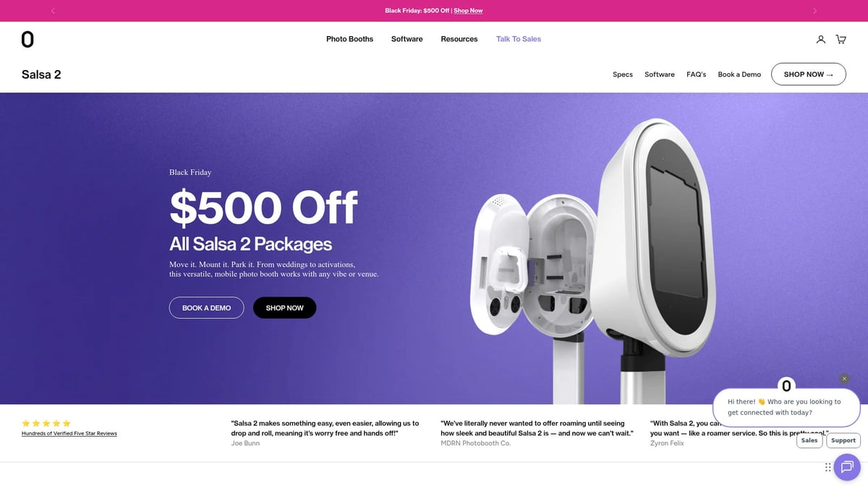868x488 pixels.
Task: Click the five star rating icons
Action: click(x=46, y=423)
